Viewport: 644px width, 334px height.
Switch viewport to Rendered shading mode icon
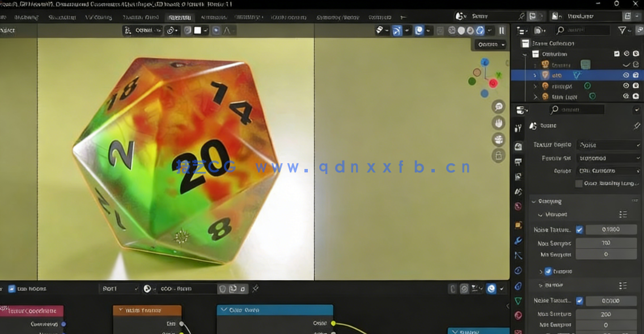pos(480,31)
